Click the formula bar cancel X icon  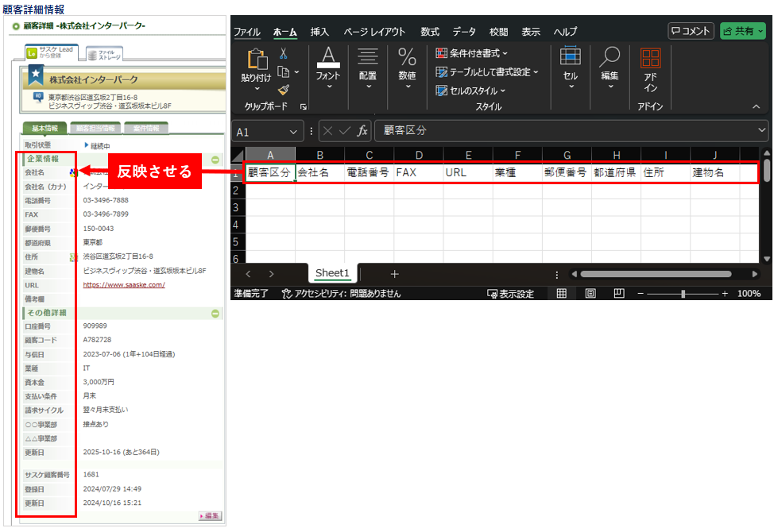[x=327, y=131]
